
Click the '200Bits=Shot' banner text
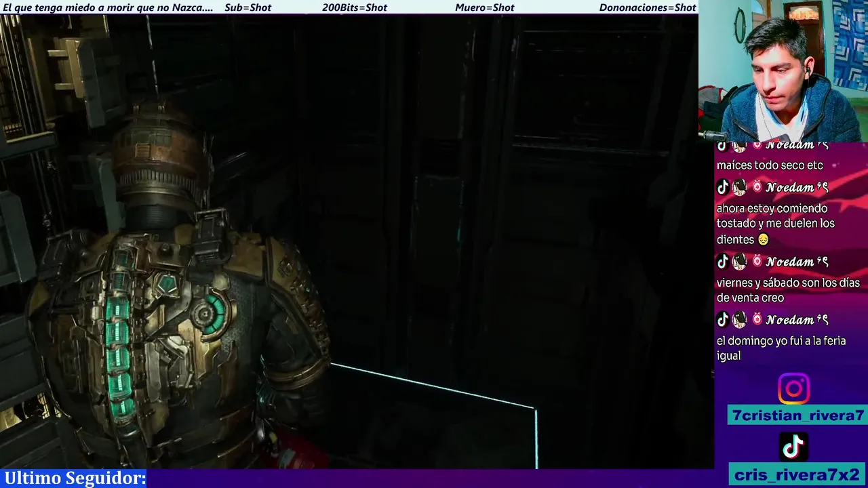pyautogui.click(x=355, y=7)
